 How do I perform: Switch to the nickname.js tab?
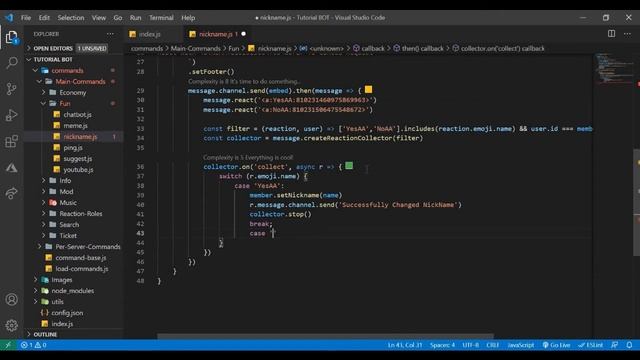click(x=216, y=34)
